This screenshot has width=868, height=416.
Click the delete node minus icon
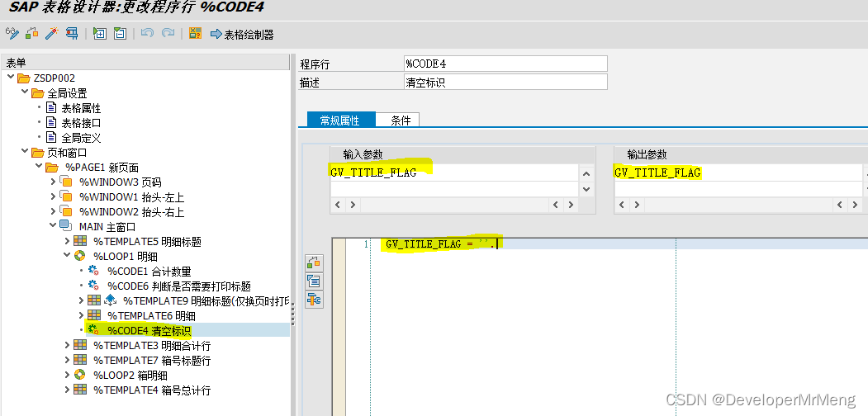pos(120,34)
